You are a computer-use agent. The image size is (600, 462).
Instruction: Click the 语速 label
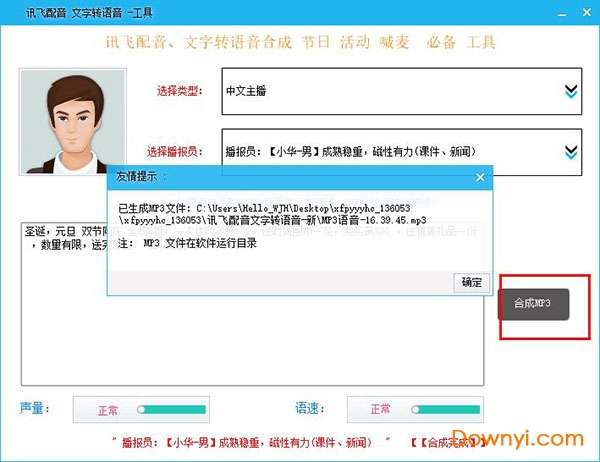(310, 408)
